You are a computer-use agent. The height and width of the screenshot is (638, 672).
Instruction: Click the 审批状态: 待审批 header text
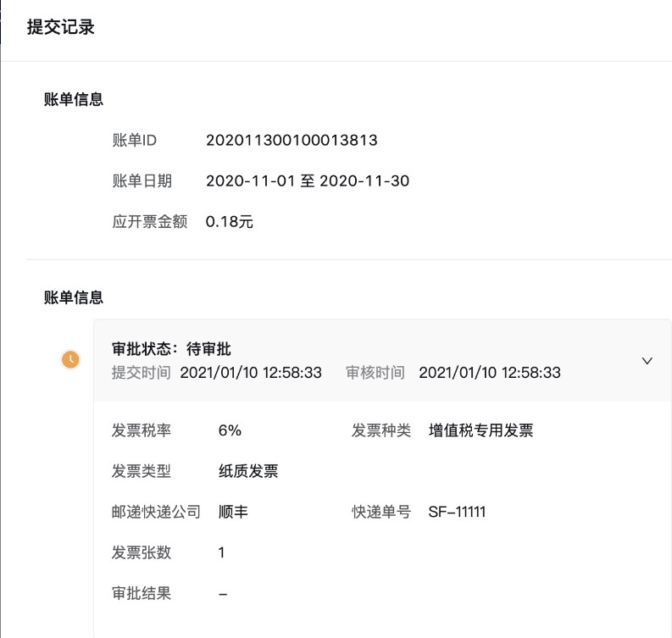171,349
